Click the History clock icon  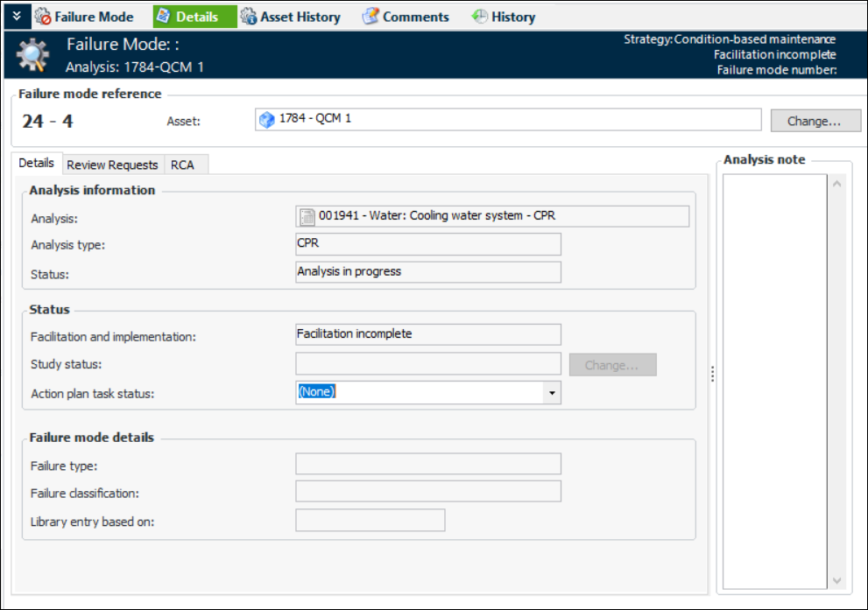479,17
